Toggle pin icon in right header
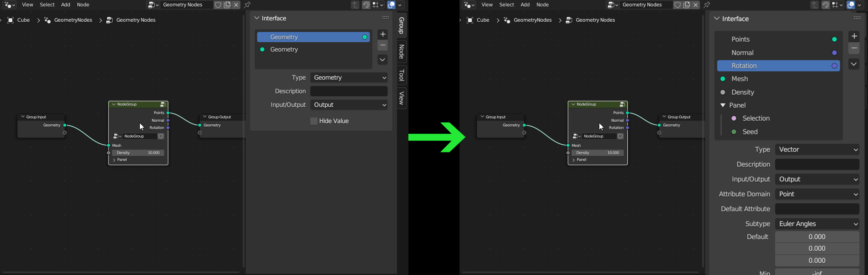Viewport: 868px width, 275px height. [707, 5]
